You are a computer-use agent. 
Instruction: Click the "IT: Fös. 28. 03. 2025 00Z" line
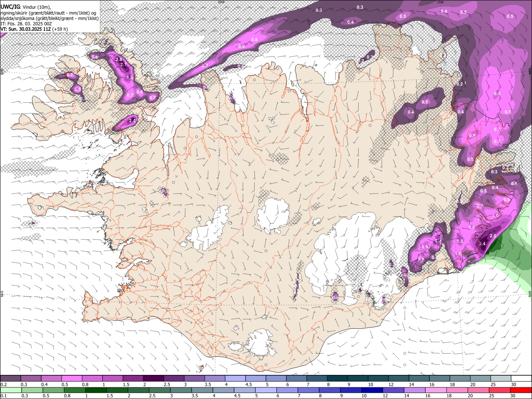(26, 24)
